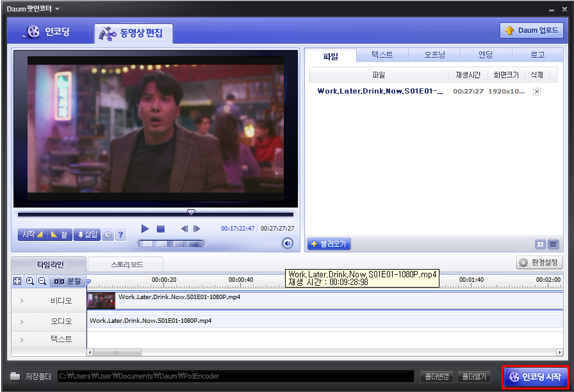Click the 분할 split button
Image resolution: width=574 pixels, height=392 pixels.
tap(67, 281)
